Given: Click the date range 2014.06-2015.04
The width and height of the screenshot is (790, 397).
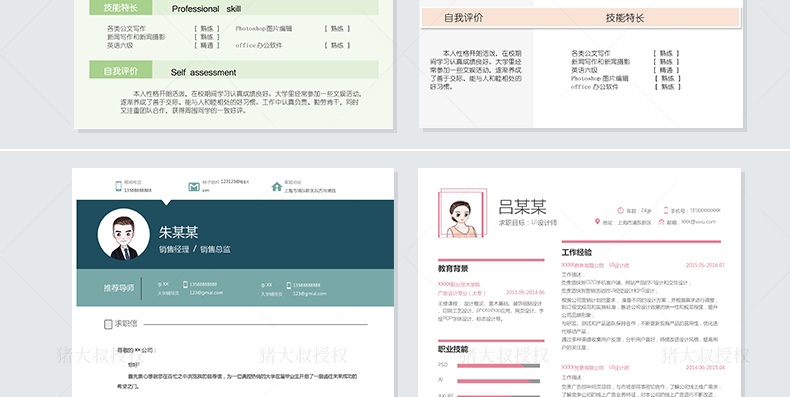Looking at the screenshot, I should click(x=705, y=368).
